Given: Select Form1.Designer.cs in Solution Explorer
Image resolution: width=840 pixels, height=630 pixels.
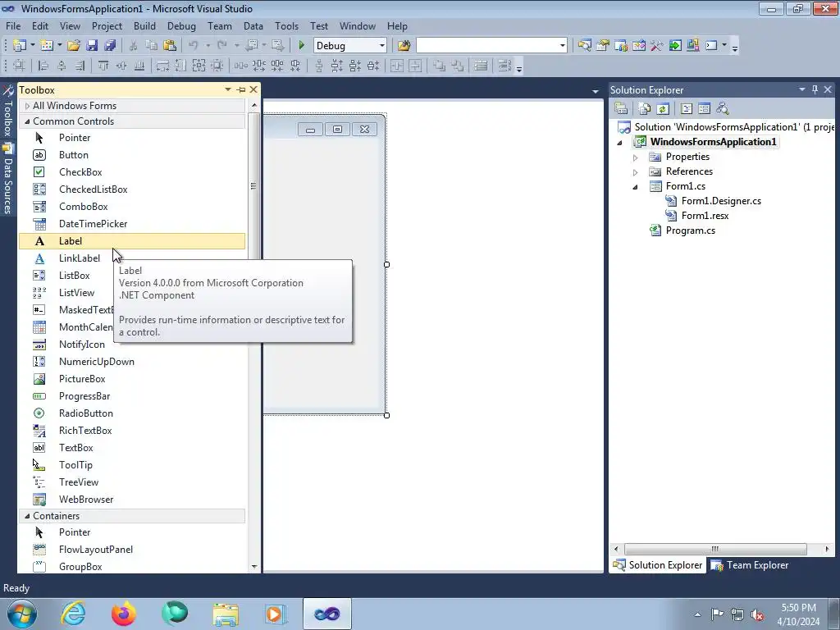Looking at the screenshot, I should [721, 201].
